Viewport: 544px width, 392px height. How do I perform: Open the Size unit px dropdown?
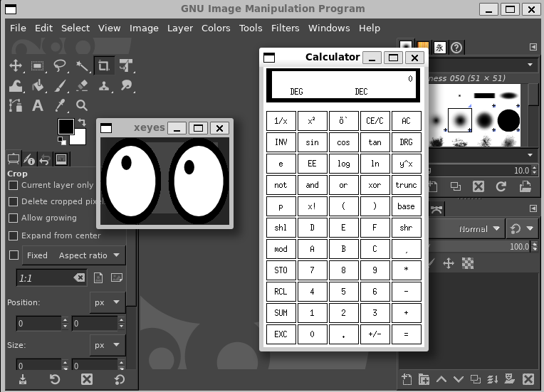[108, 345]
